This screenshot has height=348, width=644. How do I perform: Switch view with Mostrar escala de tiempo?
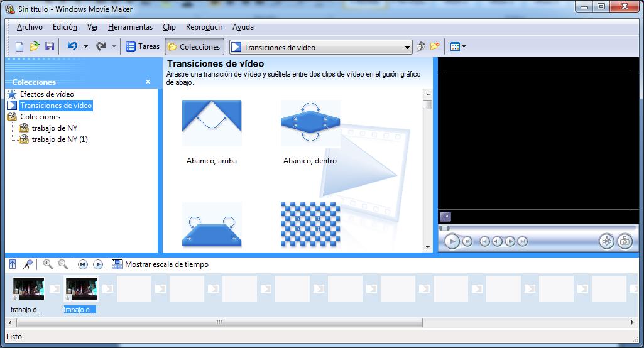pos(161,264)
